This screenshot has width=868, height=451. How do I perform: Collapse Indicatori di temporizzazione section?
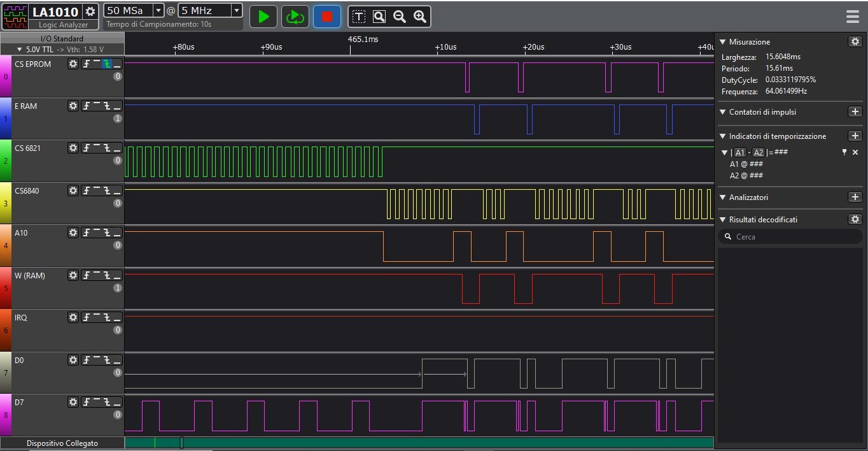pyautogui.click(x=723, y=136)
